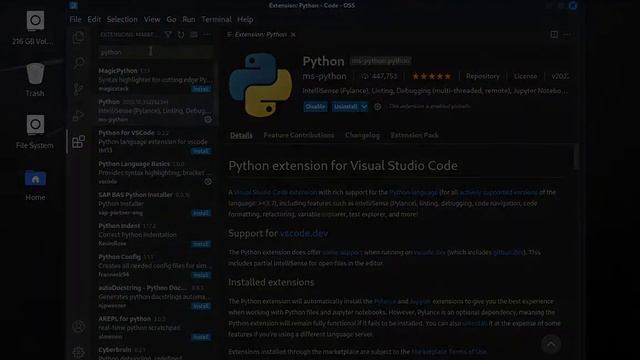Install the MagicPython extension
Screen dimensions: 640x360
201,89
